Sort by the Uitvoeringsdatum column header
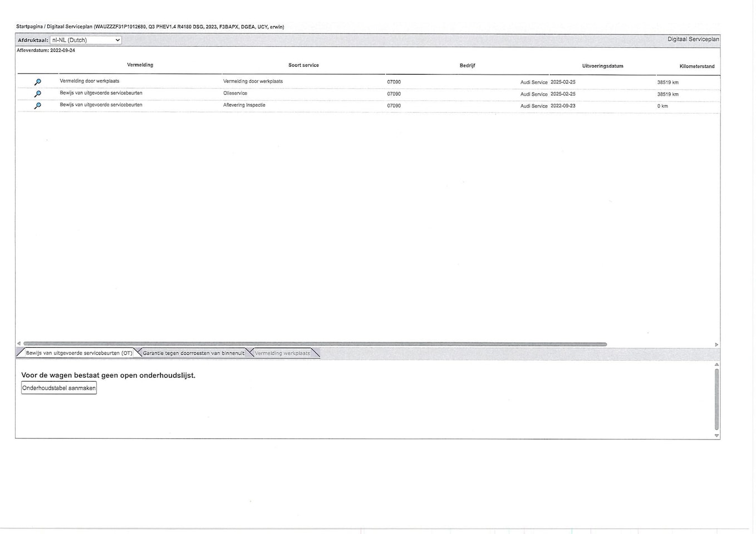 (602, 66)
